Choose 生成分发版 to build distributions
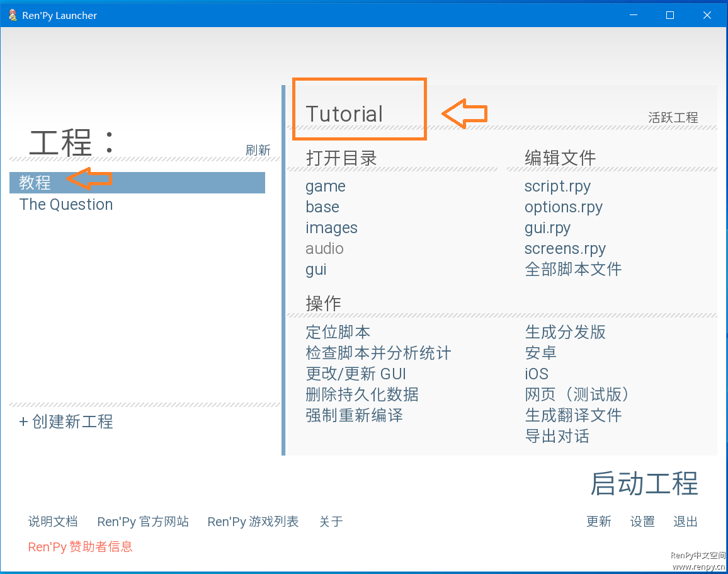 [x=565, y=332]
